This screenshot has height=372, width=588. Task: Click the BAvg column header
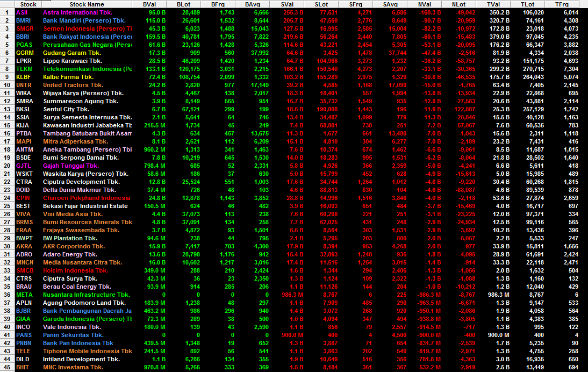[253, 4]
